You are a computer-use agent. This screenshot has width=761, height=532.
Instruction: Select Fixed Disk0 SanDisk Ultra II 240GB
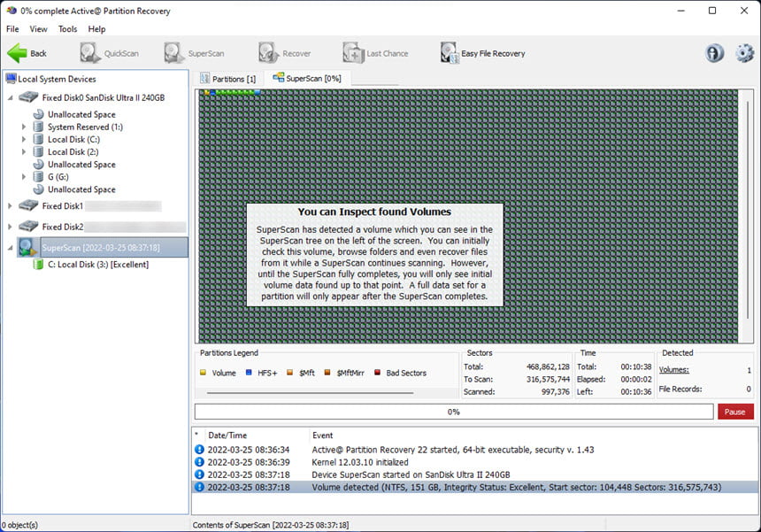[x=104, y=98]
